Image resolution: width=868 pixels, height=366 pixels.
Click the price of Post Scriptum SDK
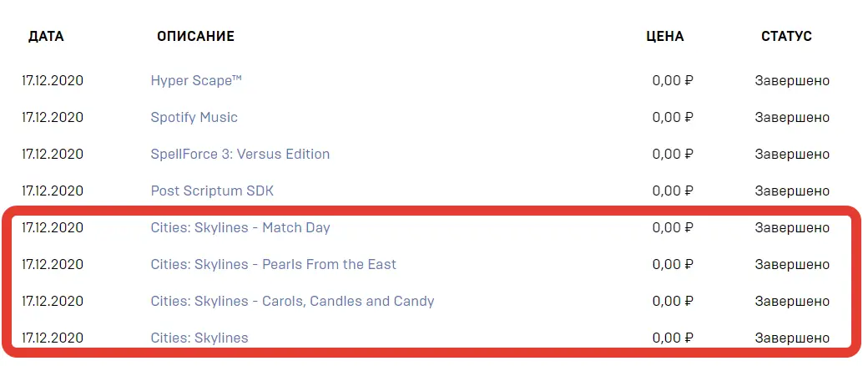pyautogui.click(x=673, y=191)
